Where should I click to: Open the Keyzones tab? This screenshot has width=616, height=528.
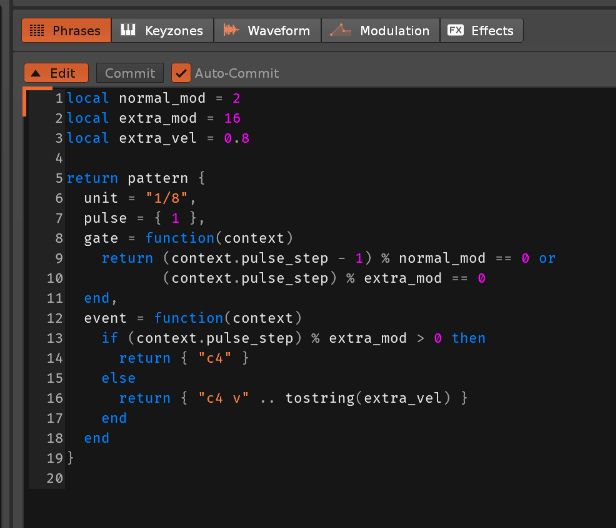coord(163,30)
